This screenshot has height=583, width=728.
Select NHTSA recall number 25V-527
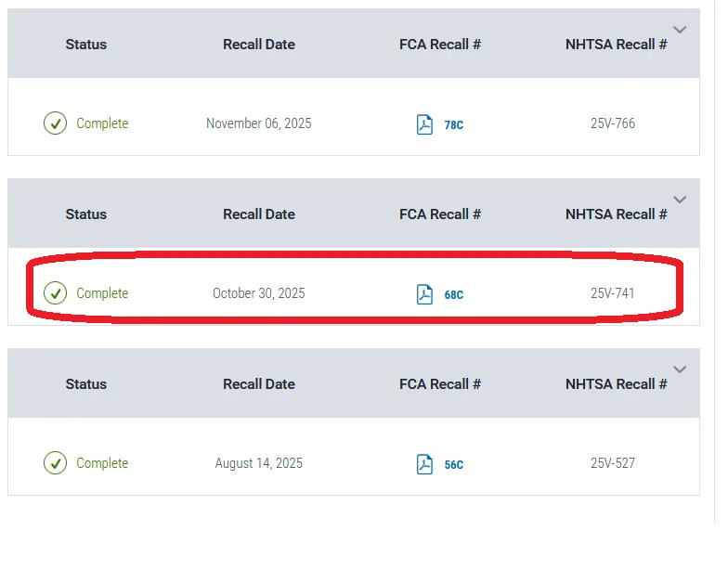[x=613, y=463]
